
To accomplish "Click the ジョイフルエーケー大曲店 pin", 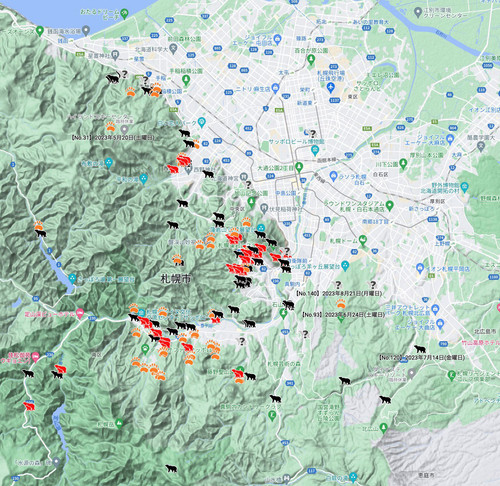I will (440, 323).
